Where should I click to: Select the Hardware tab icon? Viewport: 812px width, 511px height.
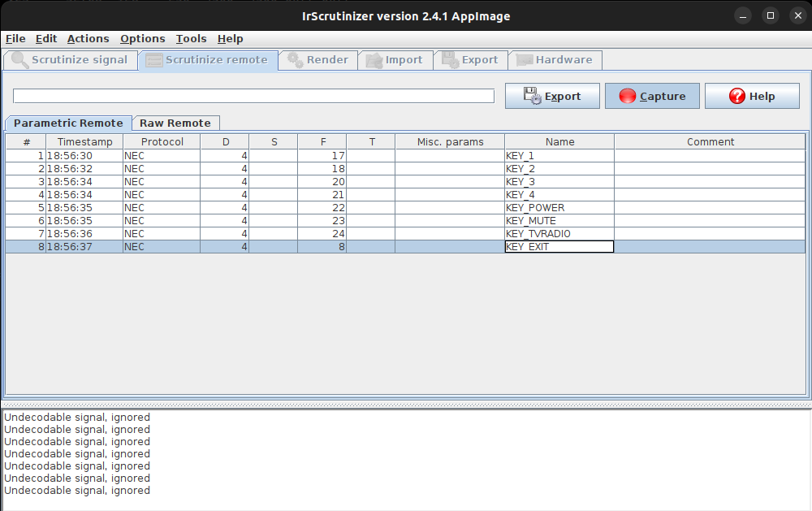pos(525,60)
